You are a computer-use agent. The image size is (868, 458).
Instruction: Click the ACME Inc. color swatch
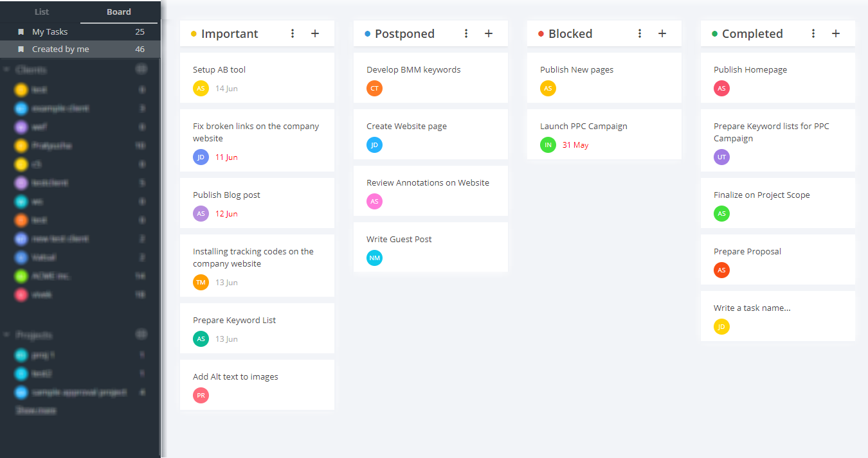21,276
